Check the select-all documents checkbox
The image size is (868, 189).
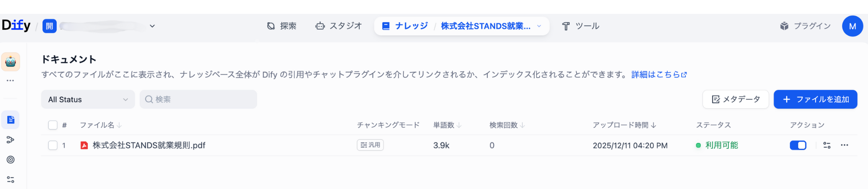point(53,125)
